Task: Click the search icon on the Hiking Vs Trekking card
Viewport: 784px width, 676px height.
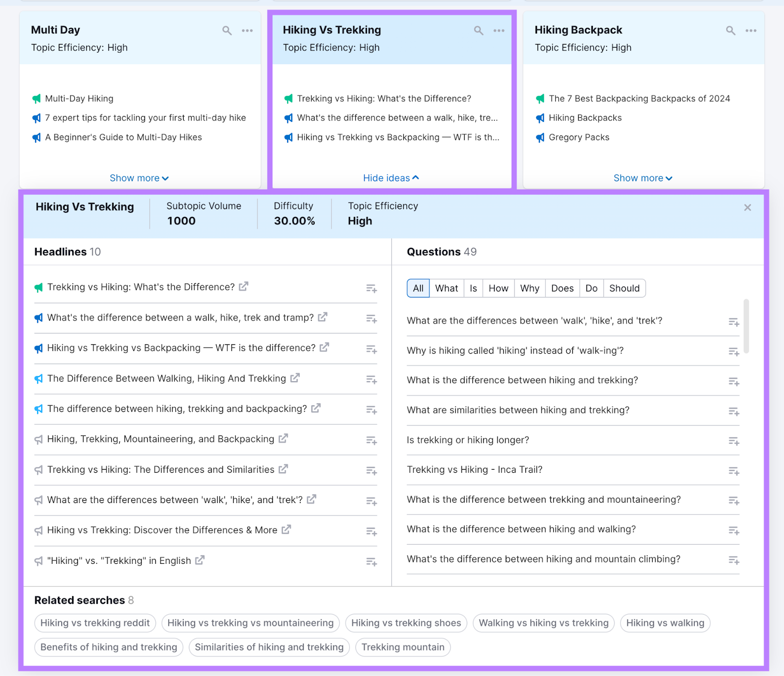Action: coord(478,30)
